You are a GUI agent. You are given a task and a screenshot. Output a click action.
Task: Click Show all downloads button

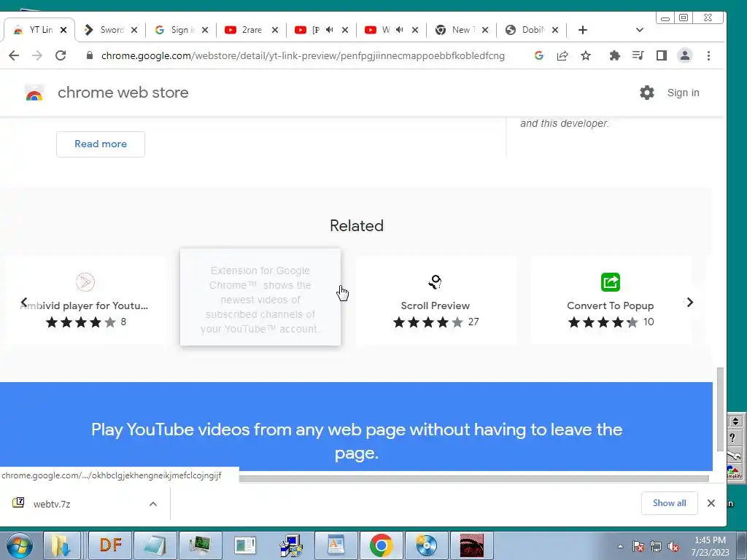point(670,503)
